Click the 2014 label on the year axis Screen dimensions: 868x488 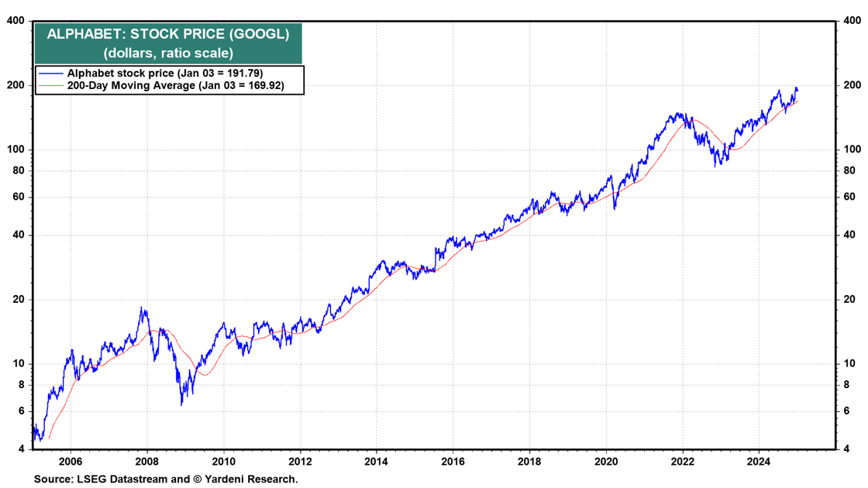click(x=377, y=462)
